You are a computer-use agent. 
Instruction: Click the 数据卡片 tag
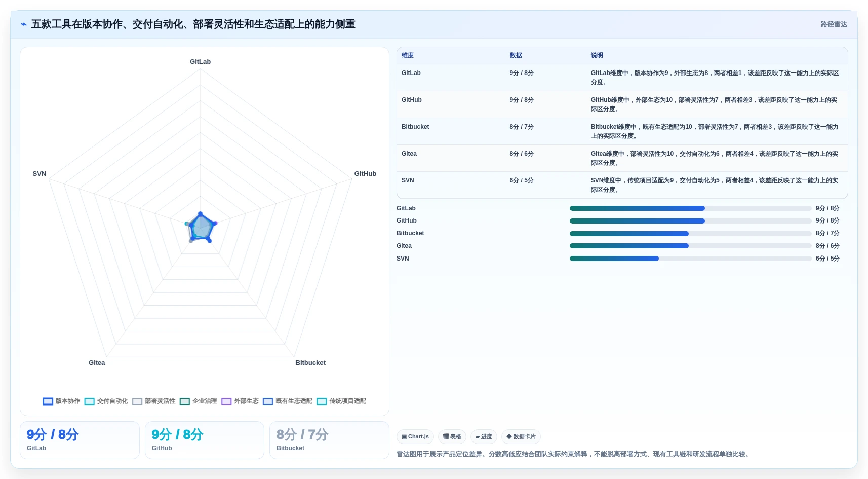pyautogui.click(x=521, y=436)
